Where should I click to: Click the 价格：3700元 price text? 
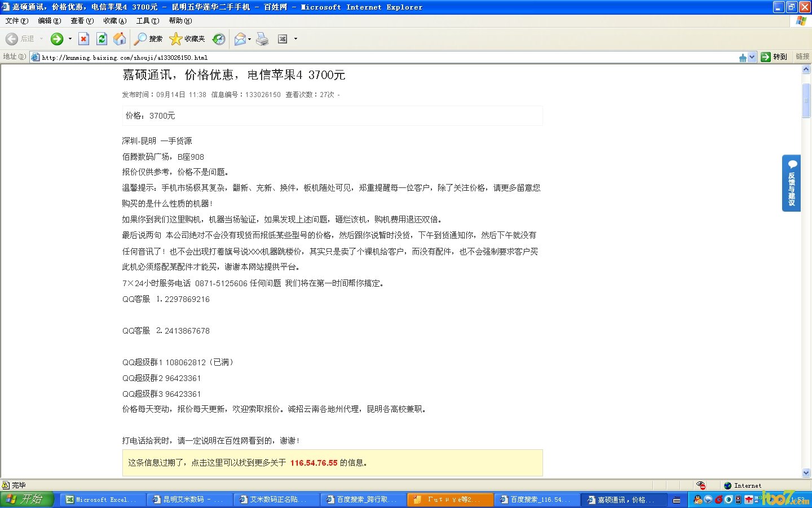(x=151, y=116)
